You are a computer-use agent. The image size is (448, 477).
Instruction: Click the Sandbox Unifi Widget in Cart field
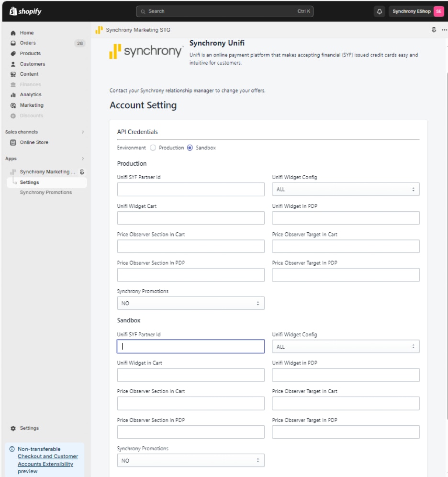(x=190, y=375)
